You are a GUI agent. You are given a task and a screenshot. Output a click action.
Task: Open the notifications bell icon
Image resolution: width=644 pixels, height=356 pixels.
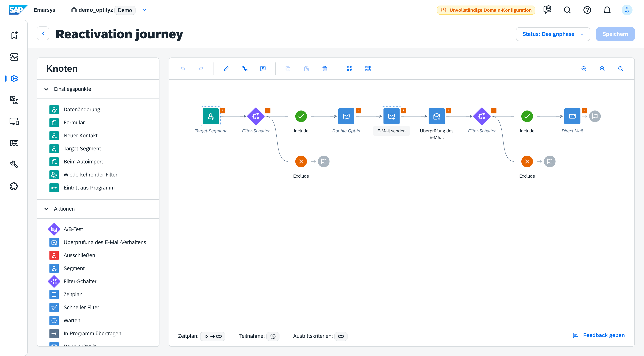pos(607,10)
